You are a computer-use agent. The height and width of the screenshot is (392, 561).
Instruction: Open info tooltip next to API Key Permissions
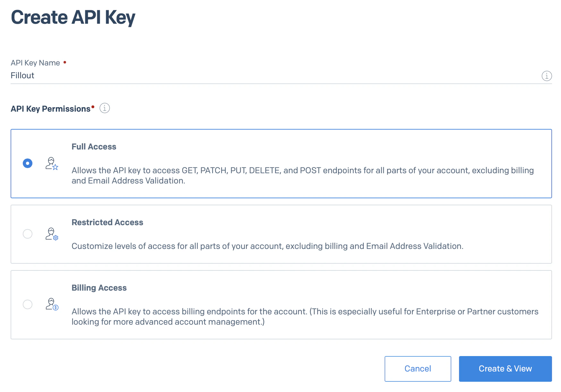pyautogui.click(x=104, y=108)
